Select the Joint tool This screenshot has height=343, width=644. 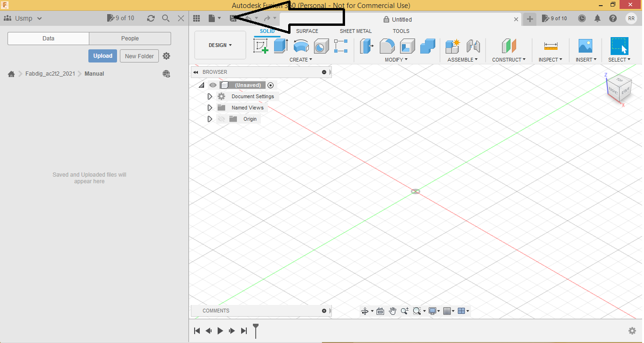point(473,46)
